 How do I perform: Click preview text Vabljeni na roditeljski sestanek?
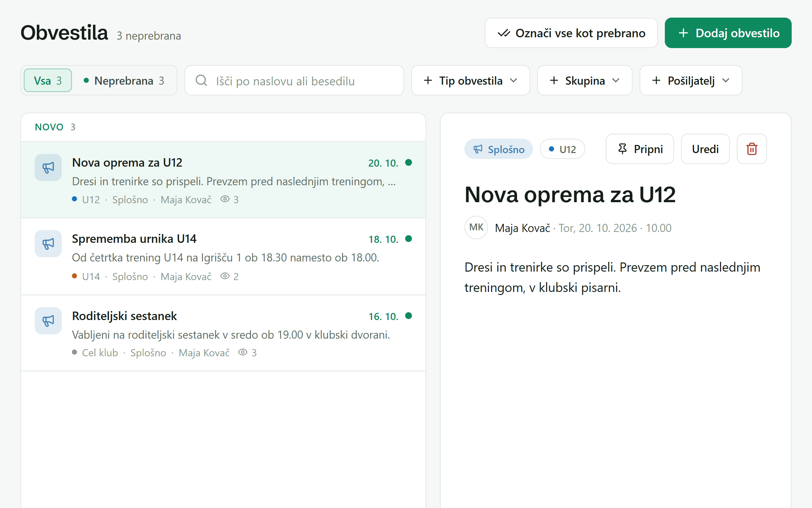[x=231, y=335]
